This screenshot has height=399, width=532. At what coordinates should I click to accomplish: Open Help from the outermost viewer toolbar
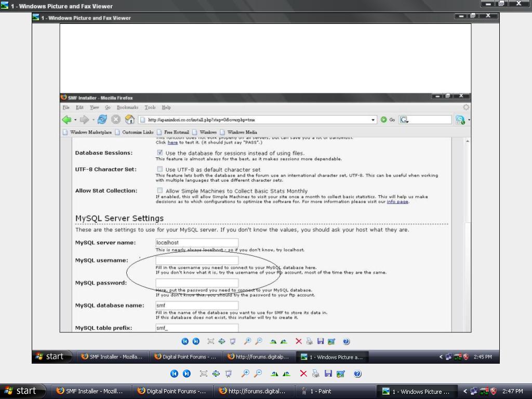[x=357, y=374]
